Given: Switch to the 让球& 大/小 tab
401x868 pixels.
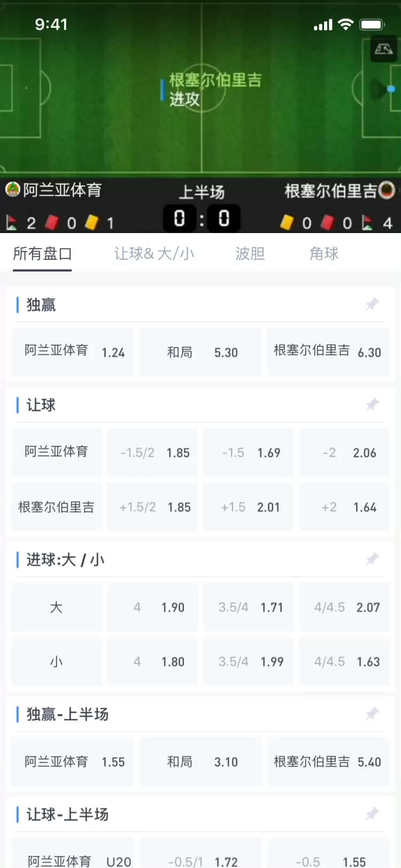Looking at the screenshot, I should pos(154,253).
